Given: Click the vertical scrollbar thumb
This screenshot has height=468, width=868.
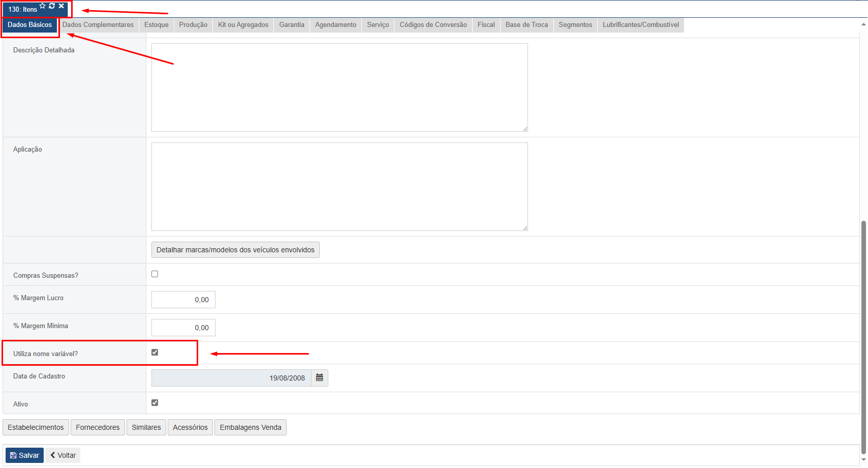Looking at the screenshot, I should click(863, 337).
